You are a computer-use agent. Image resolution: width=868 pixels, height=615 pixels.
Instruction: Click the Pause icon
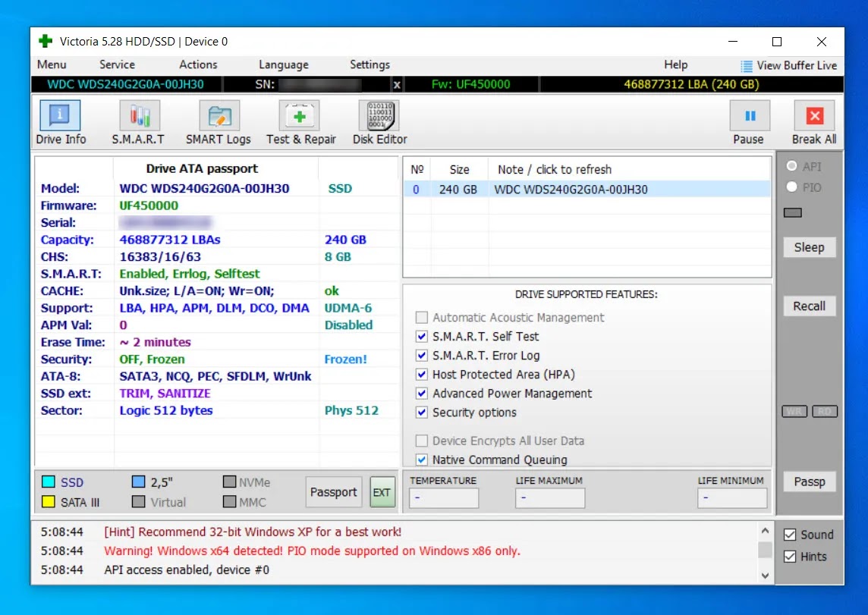tap(749, 115)
